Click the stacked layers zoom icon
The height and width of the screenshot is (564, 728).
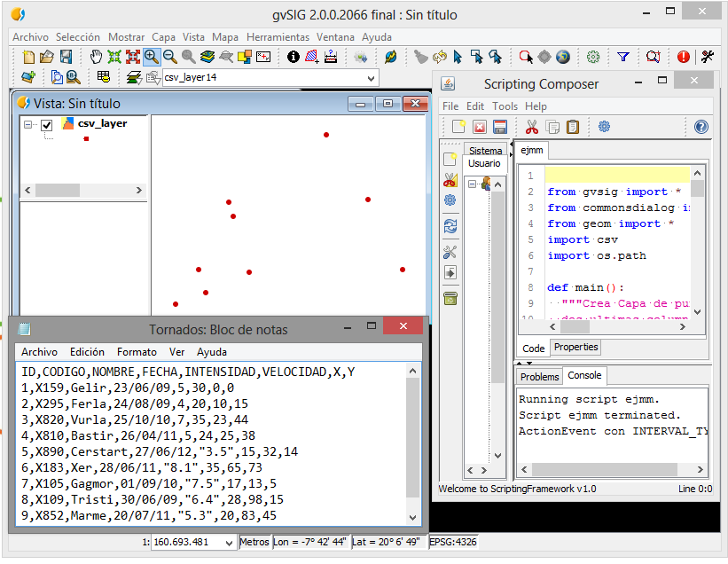coord(207,57)
